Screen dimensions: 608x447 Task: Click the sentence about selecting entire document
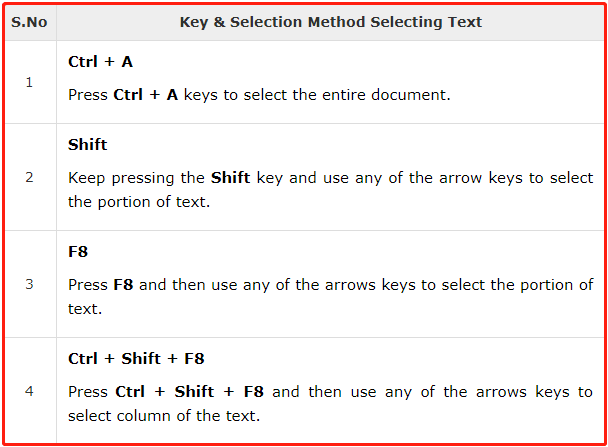click(259, 95)
